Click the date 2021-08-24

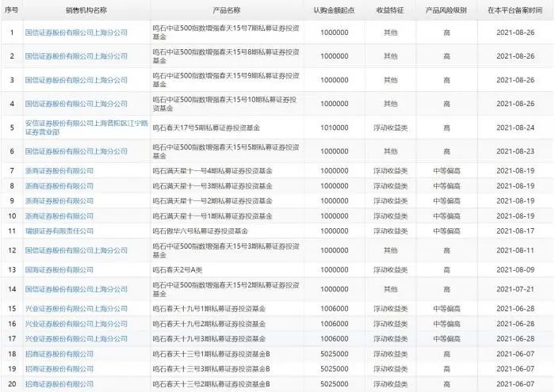click(515, 127)
